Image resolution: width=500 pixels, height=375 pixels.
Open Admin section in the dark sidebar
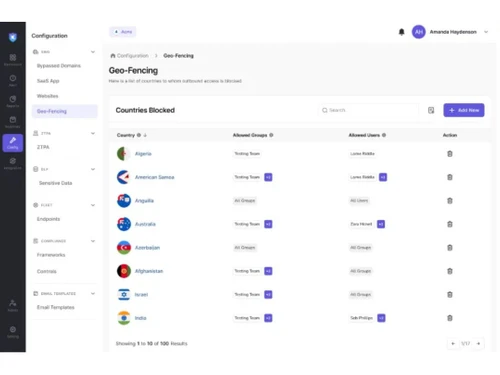click(x=13, y=305)
